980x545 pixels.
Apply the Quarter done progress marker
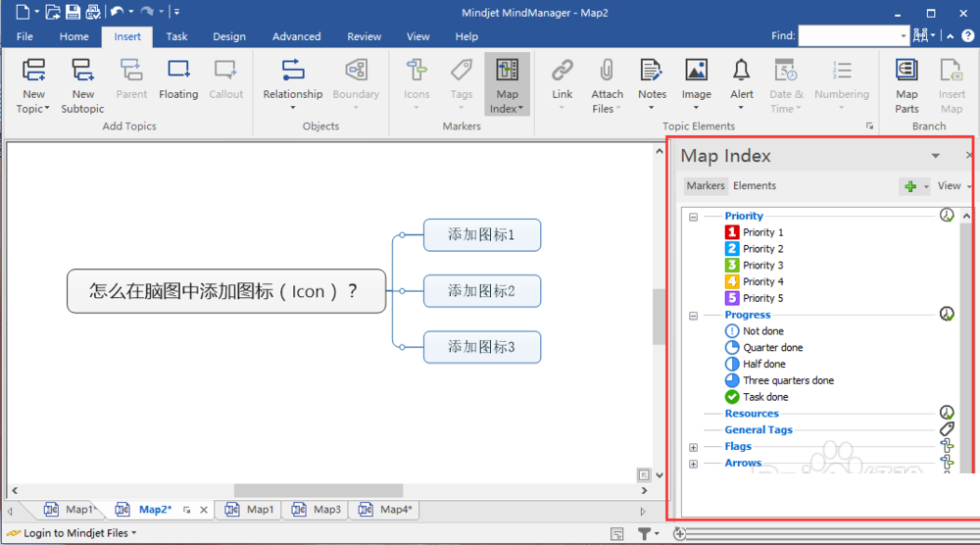763,348
